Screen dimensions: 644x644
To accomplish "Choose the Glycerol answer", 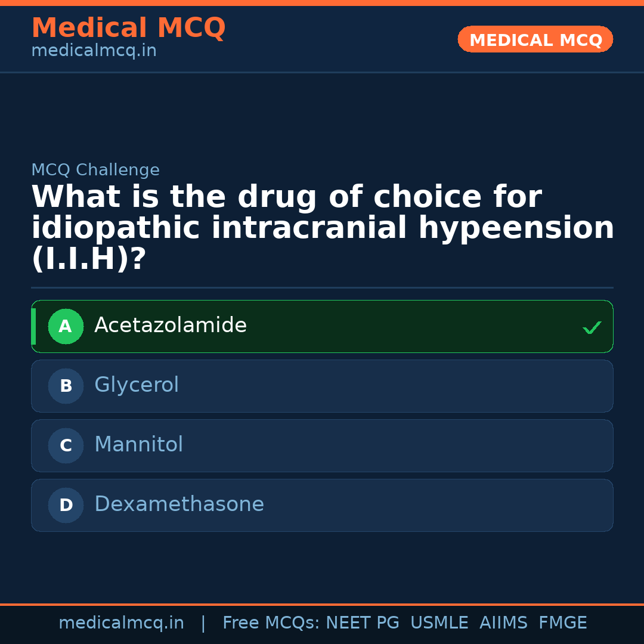I will [137, 385].
